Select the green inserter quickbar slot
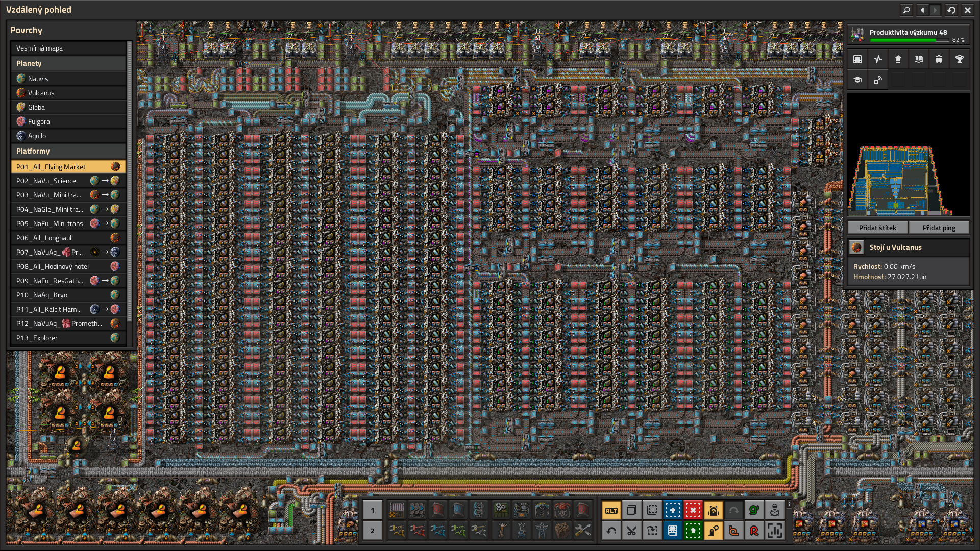980x551 pixels. [458, 531]
